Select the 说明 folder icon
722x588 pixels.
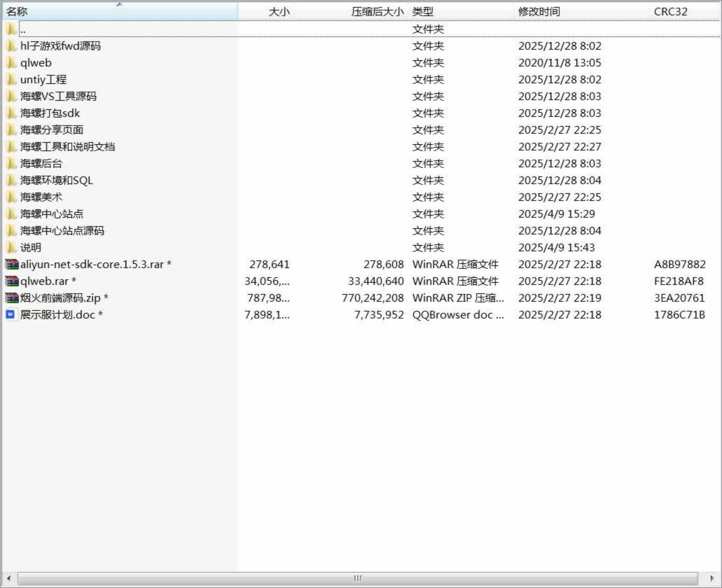[x=11, y=248]
